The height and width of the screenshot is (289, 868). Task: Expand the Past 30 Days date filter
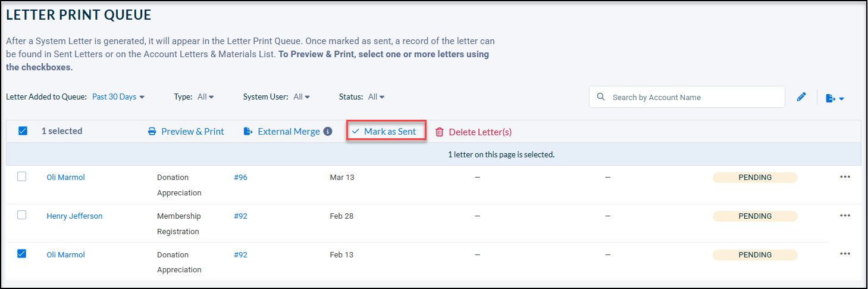[x=118, y=97]
